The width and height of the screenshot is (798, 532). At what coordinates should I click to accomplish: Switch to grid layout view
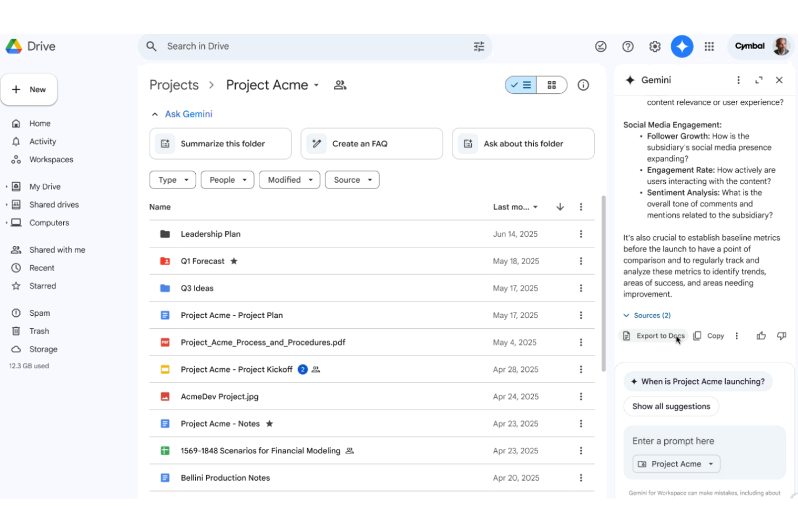click(552, 85)
